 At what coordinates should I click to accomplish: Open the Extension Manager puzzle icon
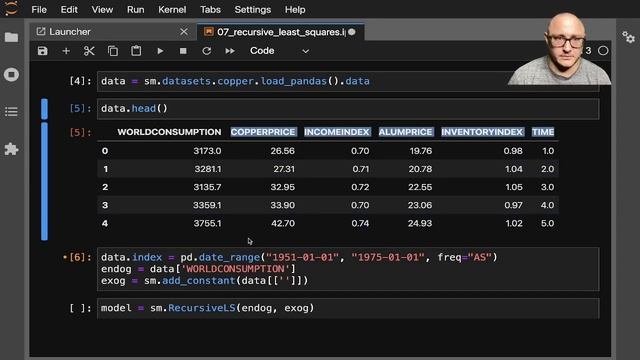coord(11,149)
